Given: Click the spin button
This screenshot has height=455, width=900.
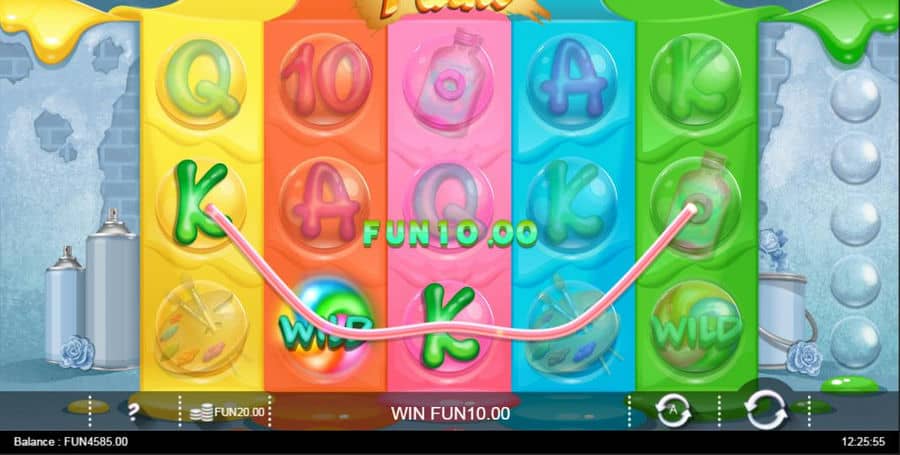Looking at the screenshot, I should [x=765, y=411].
